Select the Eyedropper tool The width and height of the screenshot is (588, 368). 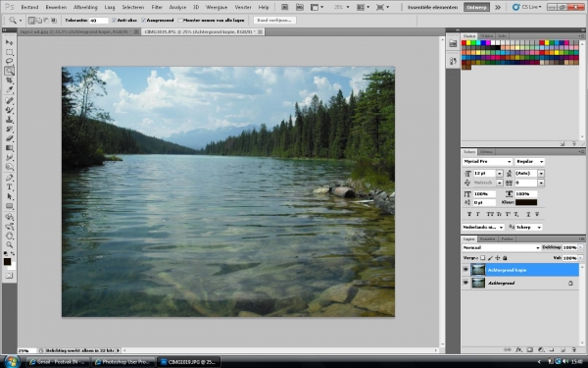pos(10,89)
